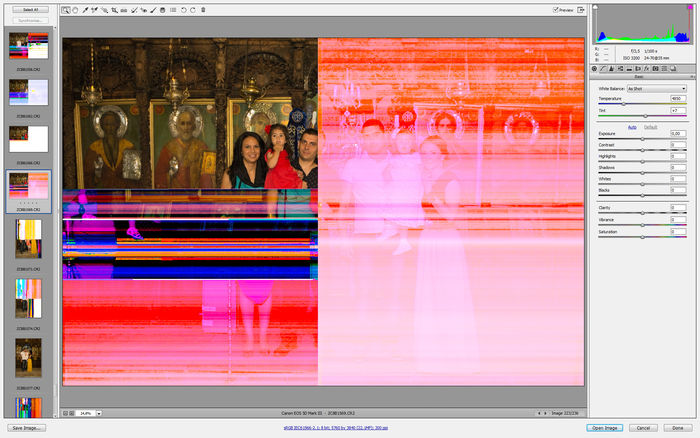The width and height of the screenshot is (700, 438).
Task: Click the trash icon to mark for deletion
Action: pos(203,10)
